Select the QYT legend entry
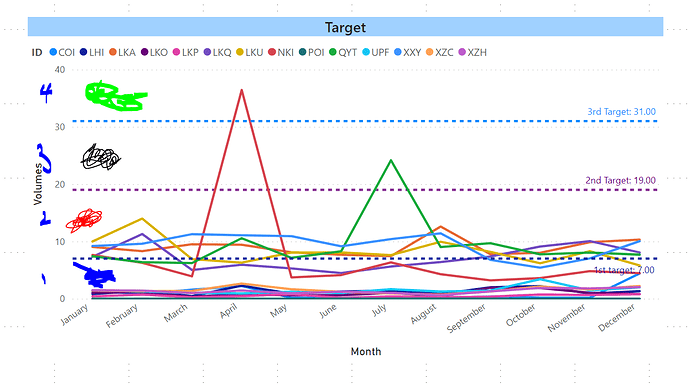The image size is (689, 388). coord(343,52)
